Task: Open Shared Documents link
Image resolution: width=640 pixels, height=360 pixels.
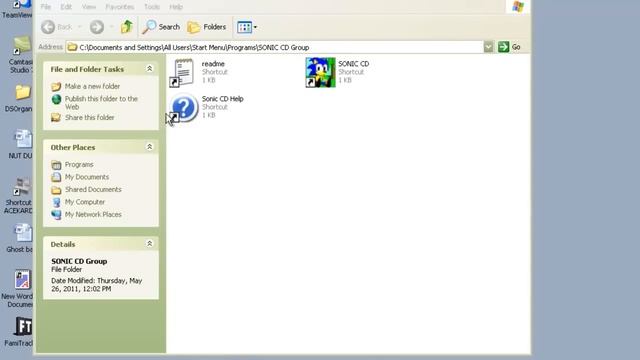Action: click(93, 189)
